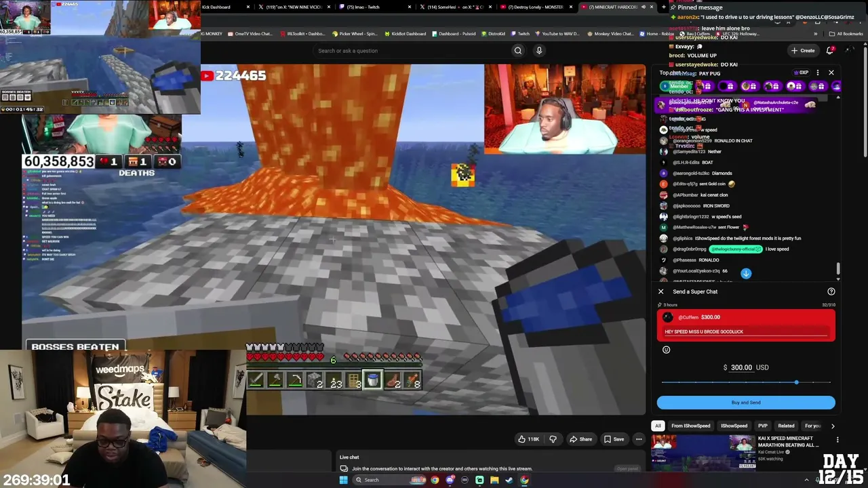Open the 0XP crown badge in chat
This screenshot has height=488, width=868.
coord(800,73)
